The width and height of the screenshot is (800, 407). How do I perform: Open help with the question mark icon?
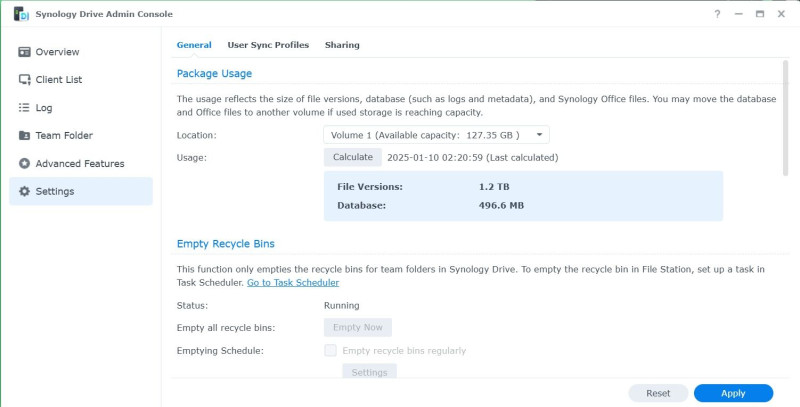(x=717, y=14)
